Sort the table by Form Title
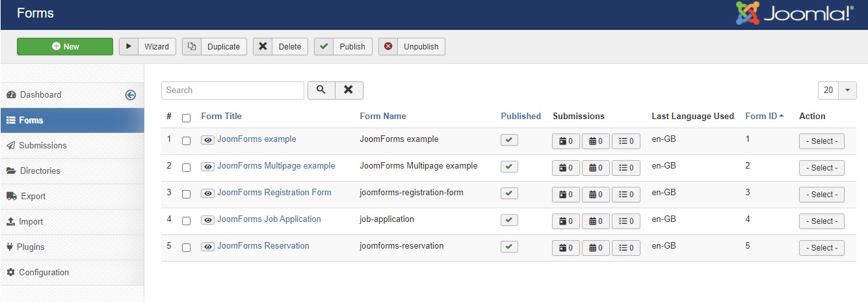This screenshot has width=868, height=302. click(x=221, y=117)
